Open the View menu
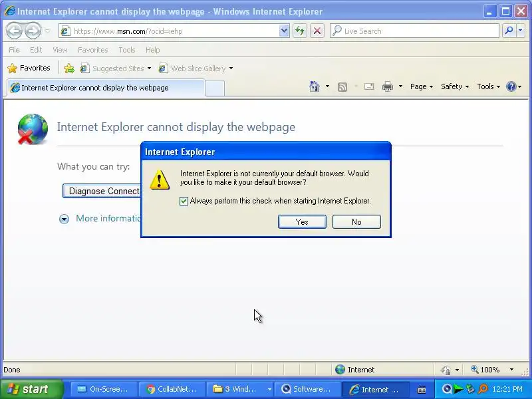 click(x=60, y=50)
